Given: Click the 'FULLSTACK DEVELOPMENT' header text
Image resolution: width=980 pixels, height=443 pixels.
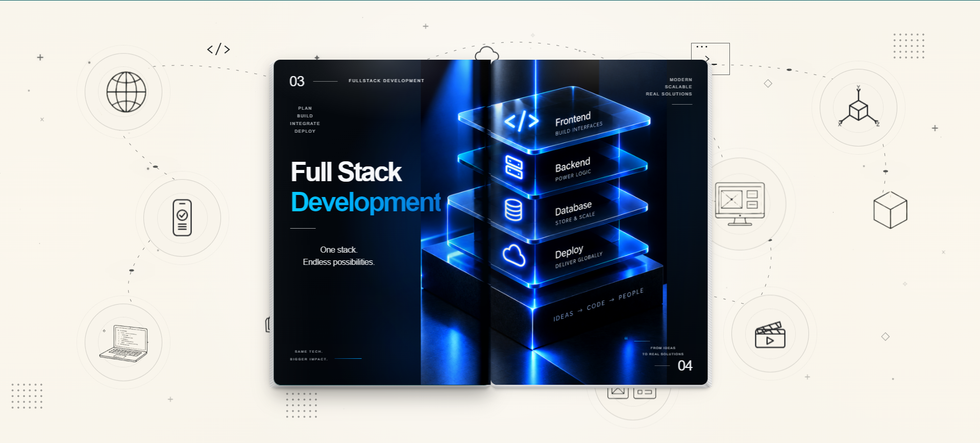Looking at the screenshot, I should pos(386,81).
